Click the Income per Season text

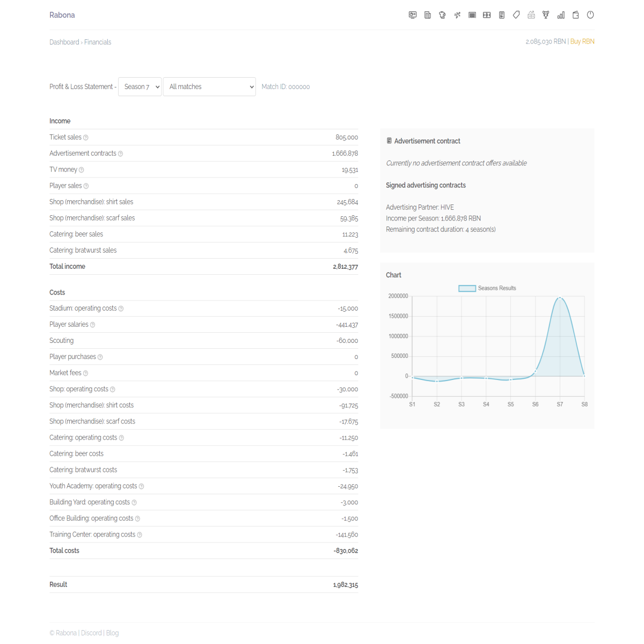coord(433,218)
